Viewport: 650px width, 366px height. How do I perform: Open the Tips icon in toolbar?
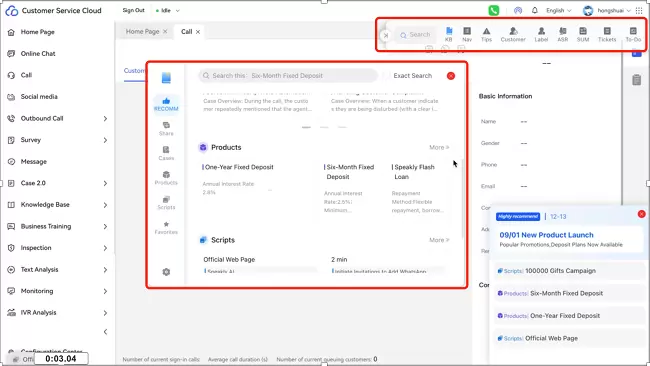click(486, 34)
